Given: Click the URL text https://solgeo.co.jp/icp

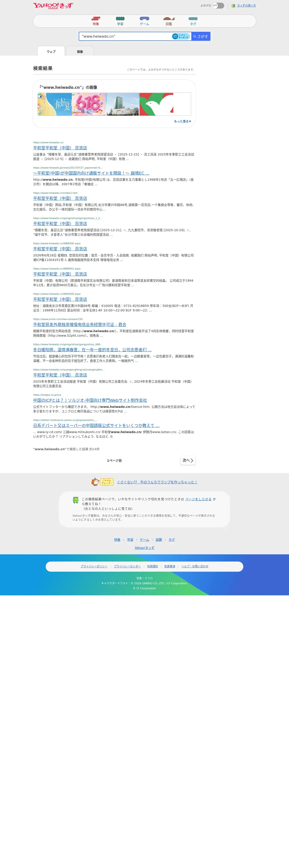Looking at the screenshot, I should tap(47, 395).
